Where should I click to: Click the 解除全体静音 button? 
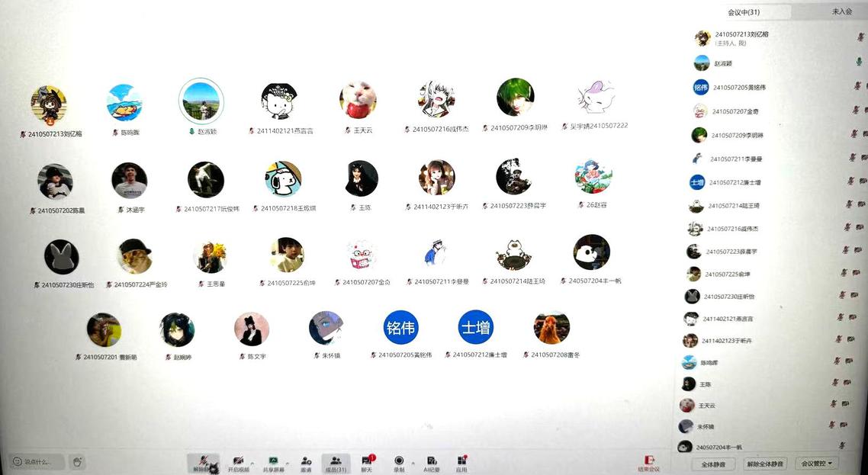(764, 464)
